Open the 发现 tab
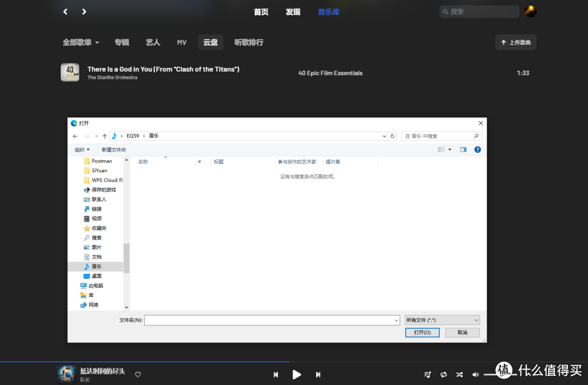588x385 pixels. (293, 12)
